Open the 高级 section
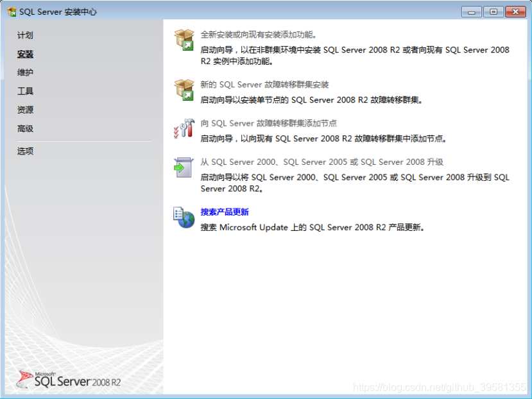The height and width of the screenshot is (399, 532). (25, 128)
